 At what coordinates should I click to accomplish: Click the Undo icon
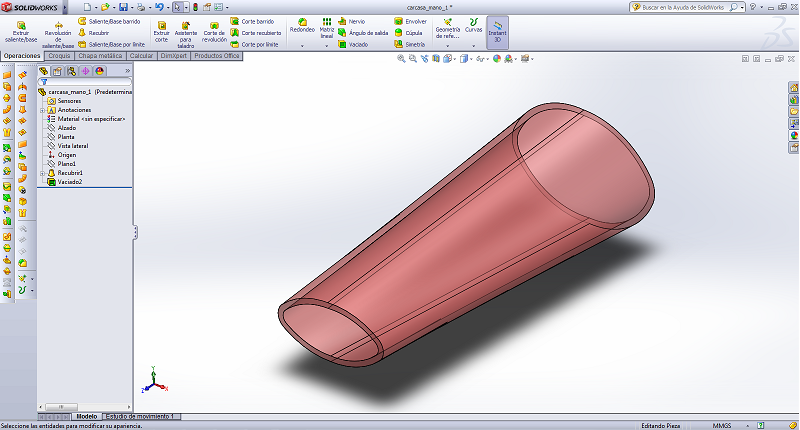click(x=159, y=7)
